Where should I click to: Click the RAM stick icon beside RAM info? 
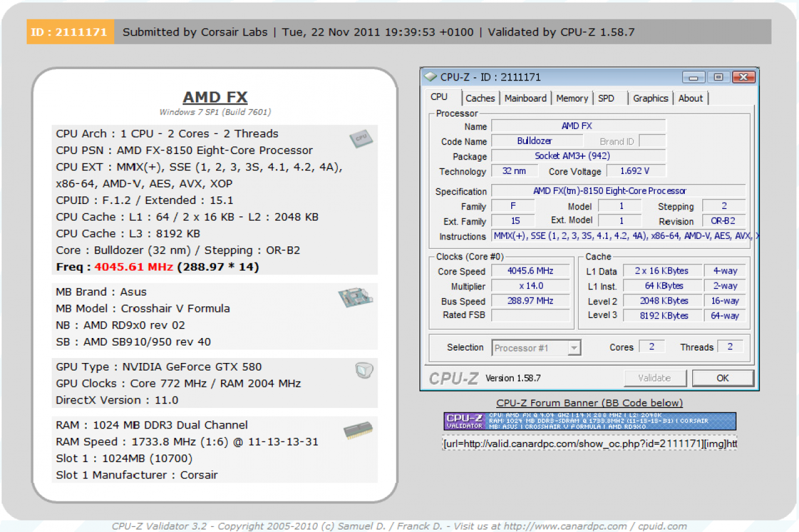(x=358, y=430)
